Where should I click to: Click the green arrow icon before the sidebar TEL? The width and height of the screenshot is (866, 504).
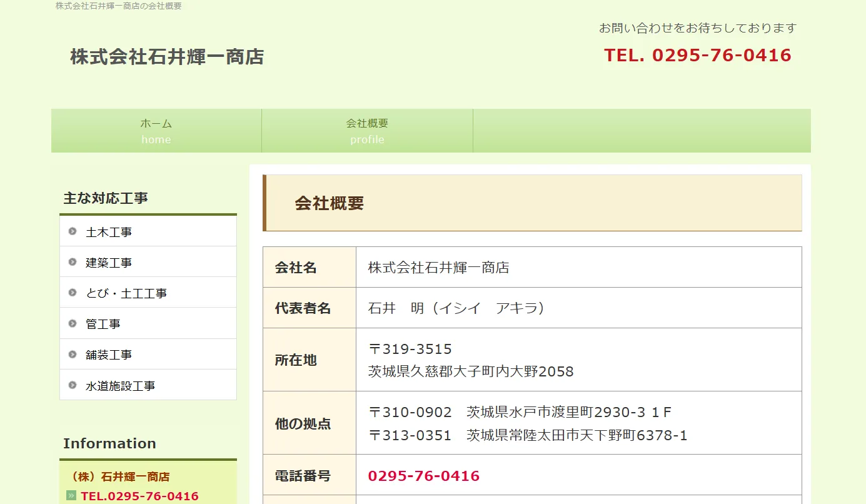tap(71, 496)
